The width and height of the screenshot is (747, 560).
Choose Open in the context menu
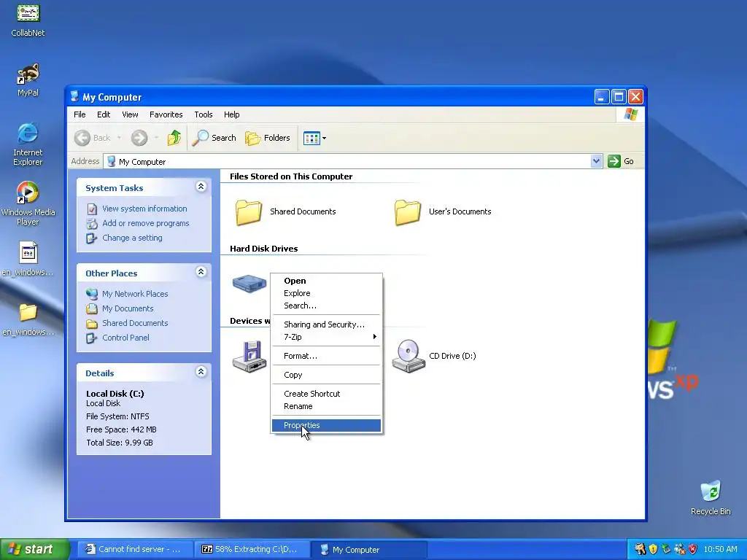pyautogui.click(x=326, y=281)
